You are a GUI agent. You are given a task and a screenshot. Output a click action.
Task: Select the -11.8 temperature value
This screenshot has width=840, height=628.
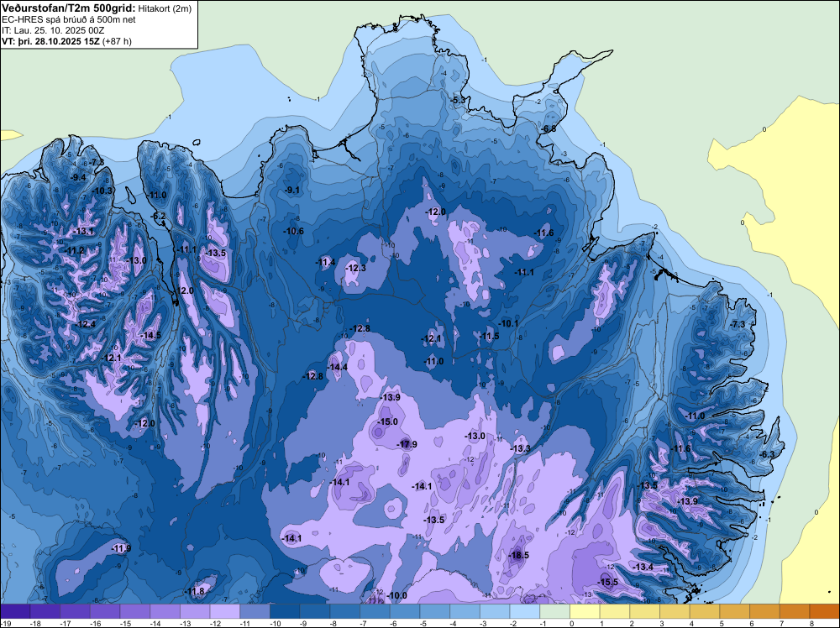tap(195, 592)
